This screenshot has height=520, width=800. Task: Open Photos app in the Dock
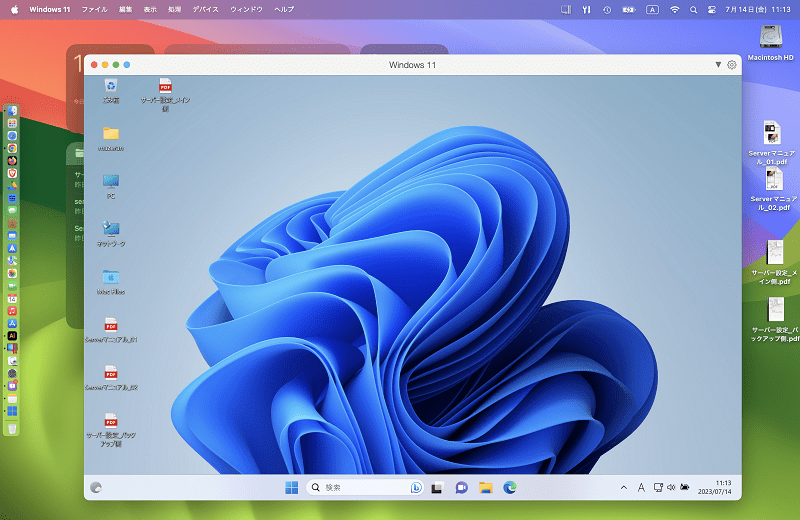[x=12, y=273]
